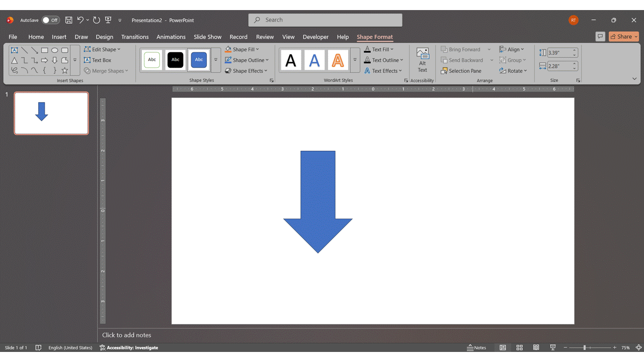Click in the Search box
644x362 pixels.
click(325, 20)
